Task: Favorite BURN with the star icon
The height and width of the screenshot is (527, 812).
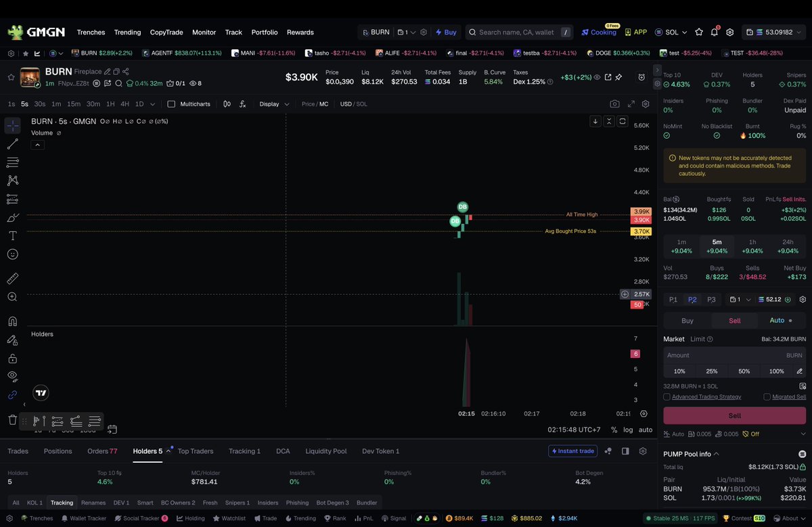Action: pos(11,77)
